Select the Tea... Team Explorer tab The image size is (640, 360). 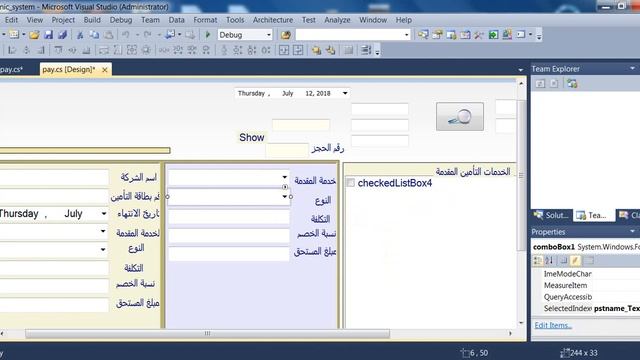point(593,215)
